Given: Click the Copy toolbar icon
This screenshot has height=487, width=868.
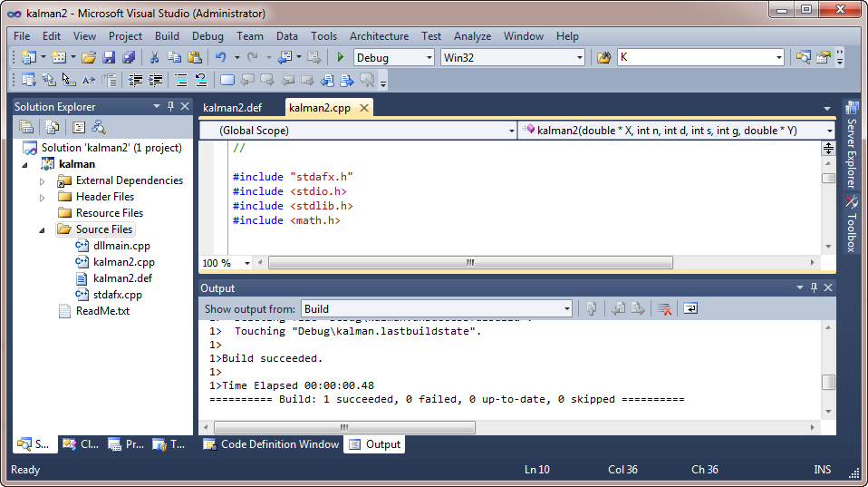Looking at the screenshot, I should (x=174, y=57).
